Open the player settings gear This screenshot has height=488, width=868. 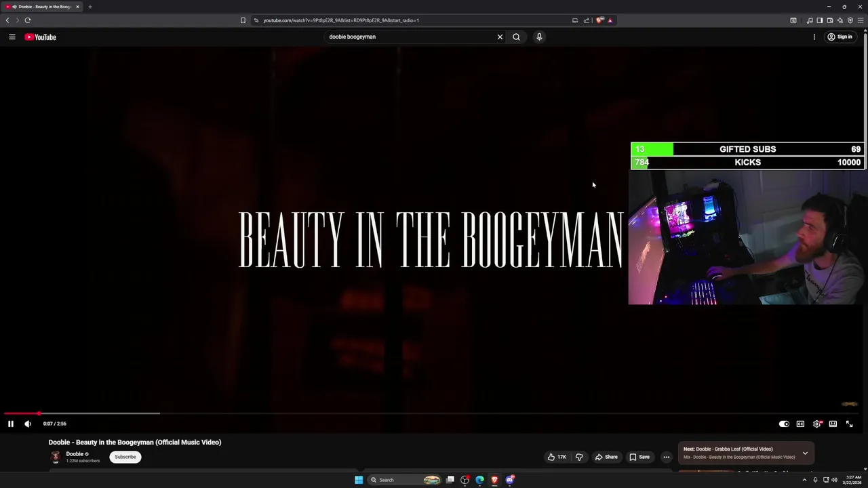pyautogui.click(x=817, y=424)
